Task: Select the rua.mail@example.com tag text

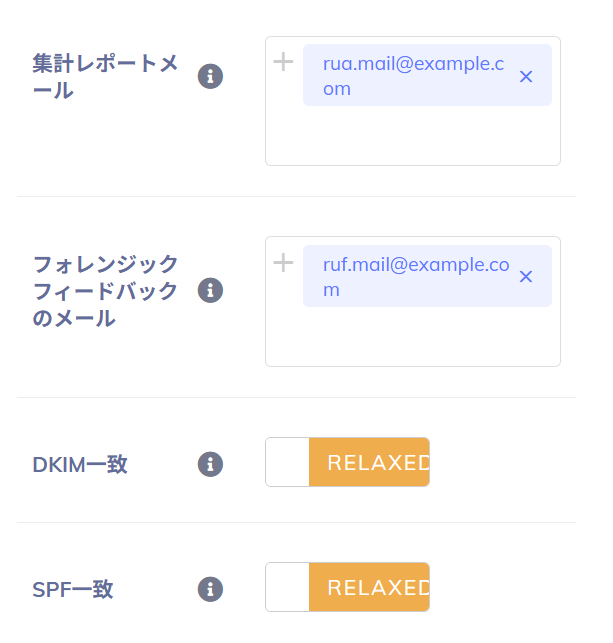Action: click(412, 76)
